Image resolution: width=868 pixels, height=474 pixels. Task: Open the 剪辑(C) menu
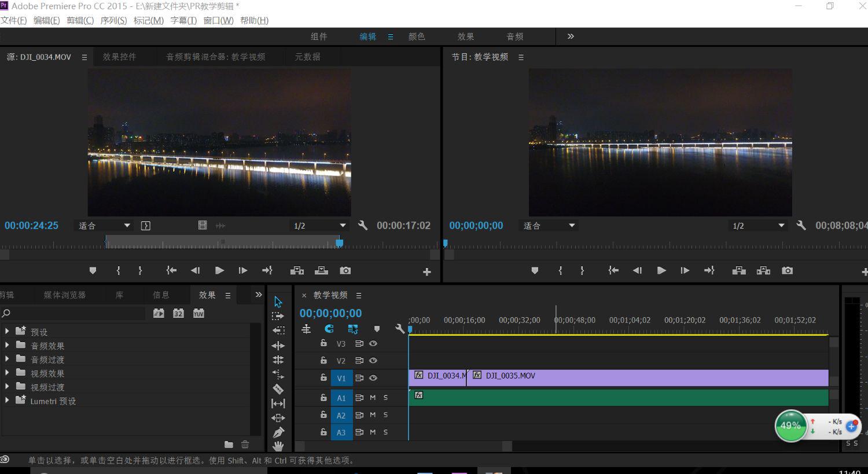[80, 20]
